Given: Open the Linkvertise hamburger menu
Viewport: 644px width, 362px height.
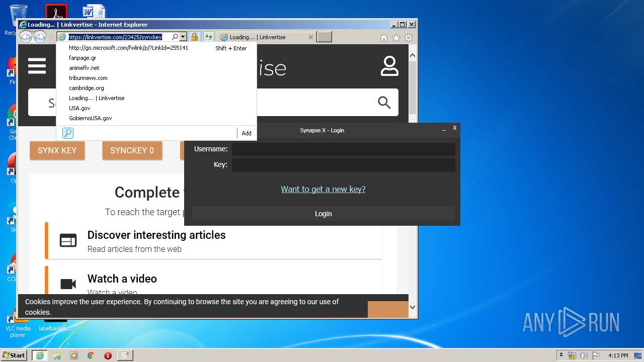Looking at the screenshot, I should tap(37, 66).
